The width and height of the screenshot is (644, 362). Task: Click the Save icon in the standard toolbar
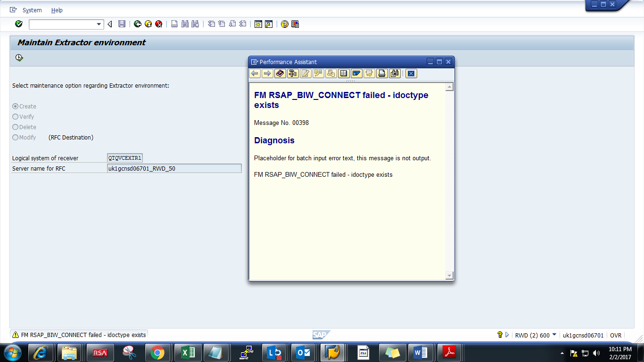click(123, 24)
